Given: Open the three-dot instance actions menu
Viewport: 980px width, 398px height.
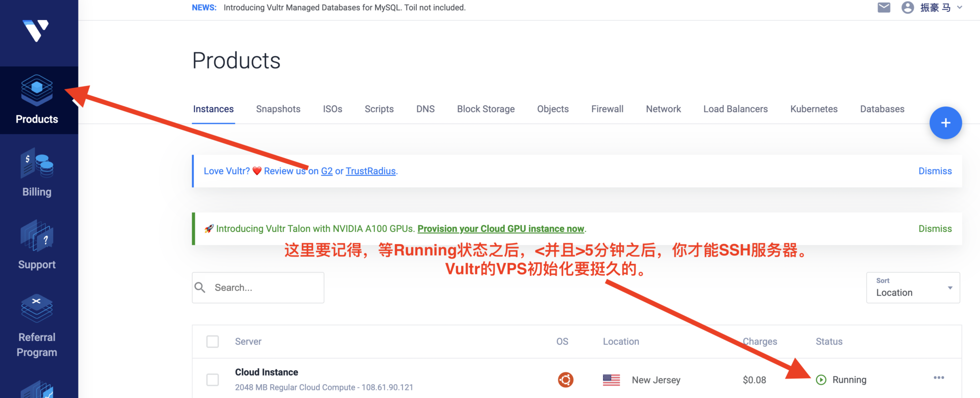Looking at the screenshot, I should click(939, 377).
